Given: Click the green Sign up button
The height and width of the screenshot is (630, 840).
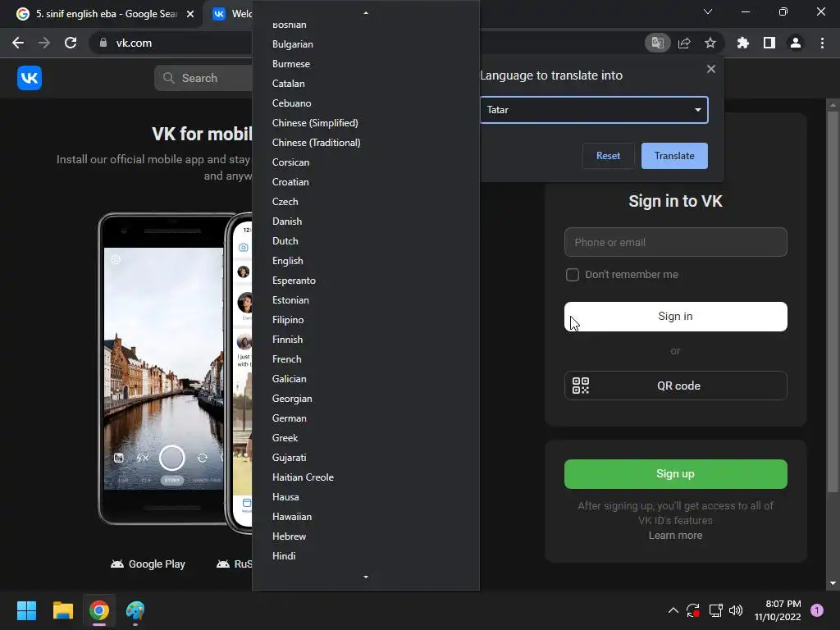Looking at the screenshot, I should click(x=676, y=474).
